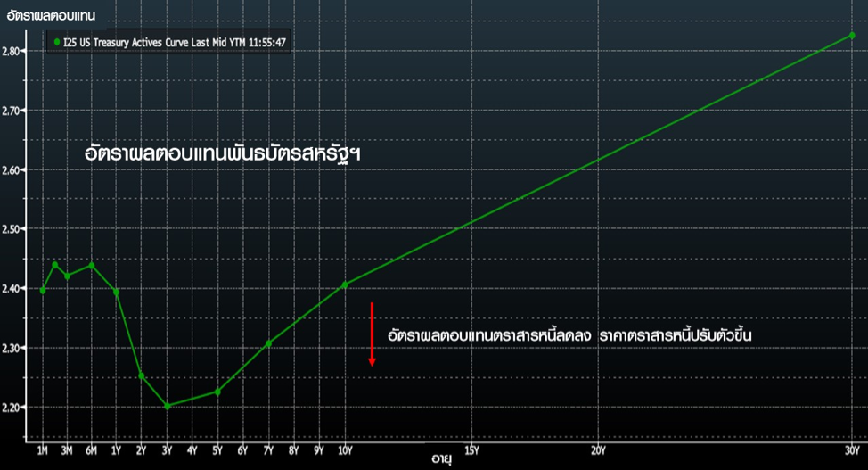Click the 1Y data point marker
The height and width of the screenshot is (470, 868).
click(x=116, y=292)
